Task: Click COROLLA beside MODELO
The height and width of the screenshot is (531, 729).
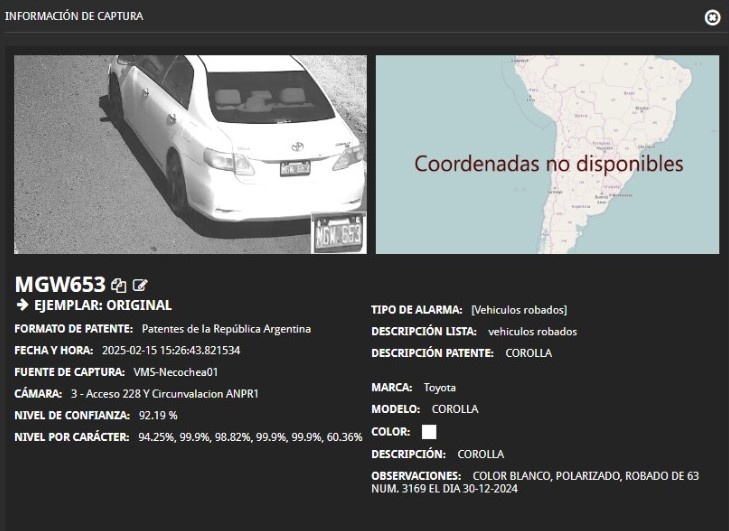Action: tap(455, 409)
